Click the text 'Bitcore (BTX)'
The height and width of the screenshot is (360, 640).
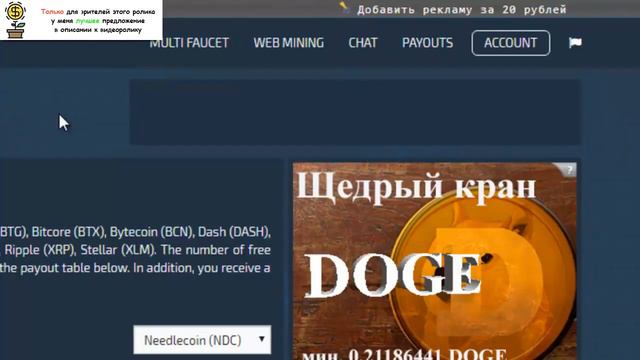click(69, 232)
